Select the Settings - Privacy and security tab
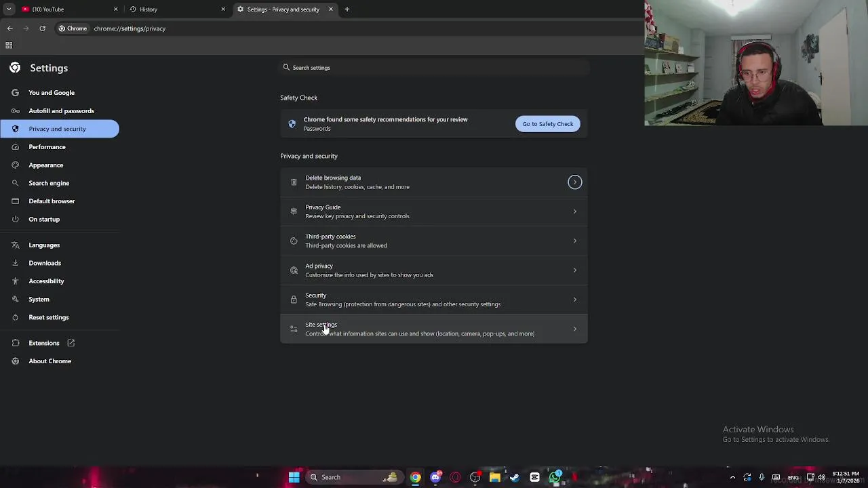 coord(285,9)
